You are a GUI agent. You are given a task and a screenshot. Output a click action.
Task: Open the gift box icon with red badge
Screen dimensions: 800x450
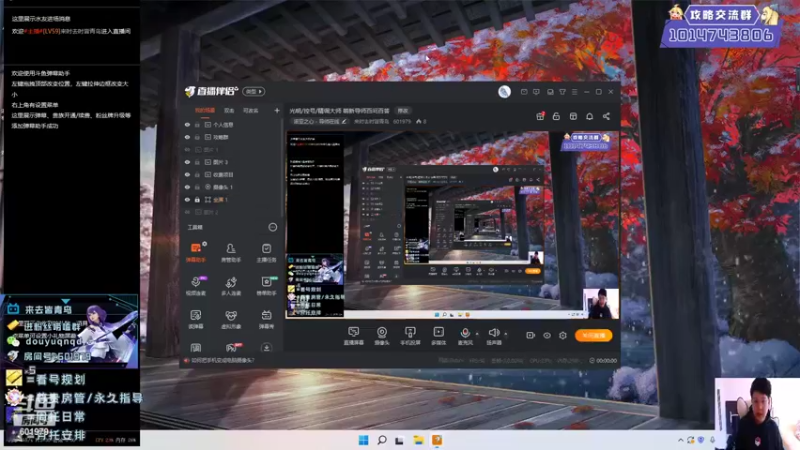(x=540, y=116)
